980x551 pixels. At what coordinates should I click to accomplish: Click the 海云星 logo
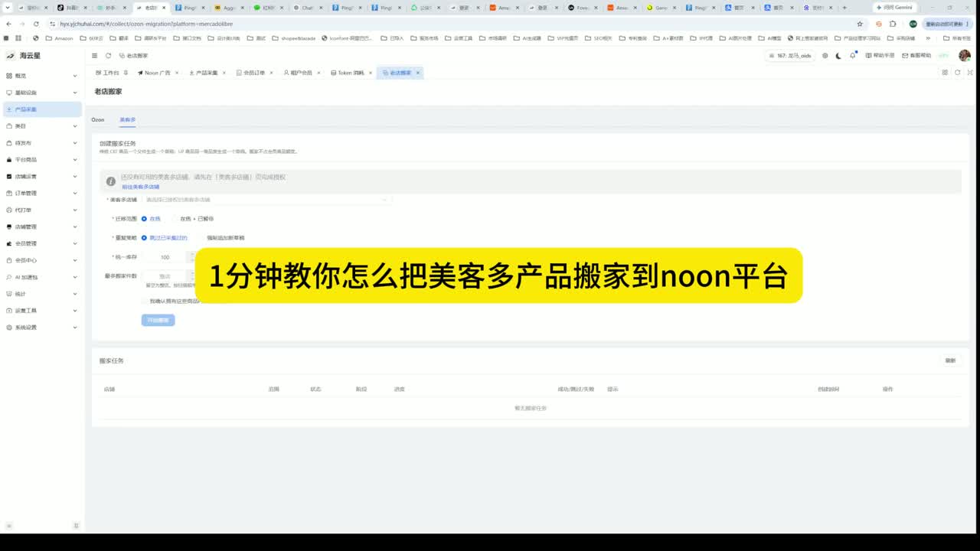coord(21,56)
